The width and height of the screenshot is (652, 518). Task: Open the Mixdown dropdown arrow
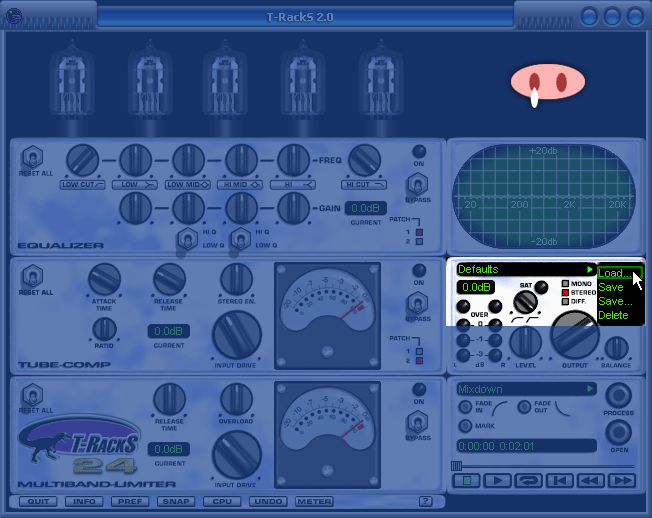[x=590, y=389]
